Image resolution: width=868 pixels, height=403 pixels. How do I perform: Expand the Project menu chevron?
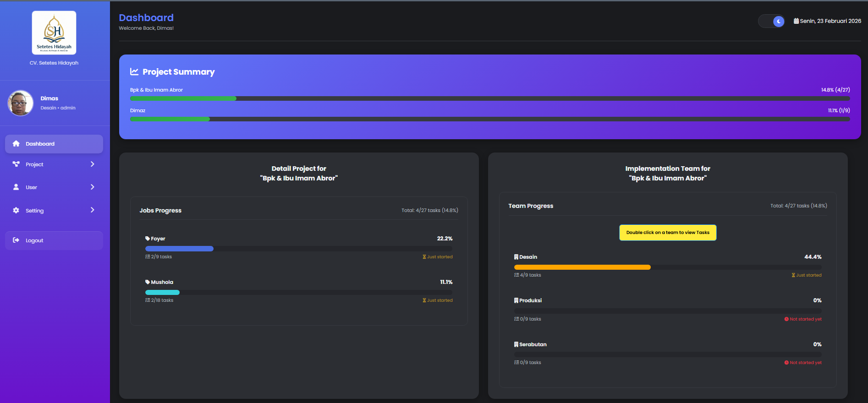point(93,164)
